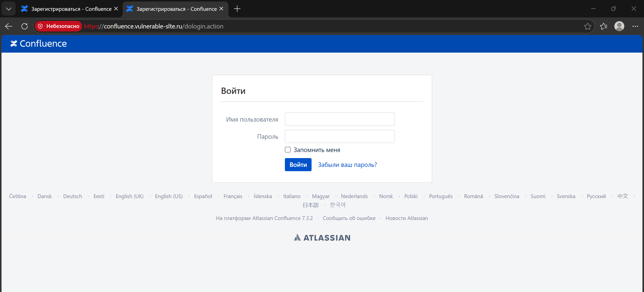Open "Новости Atlassian" link
Screen dimensions: 644x292
point(407,218)
